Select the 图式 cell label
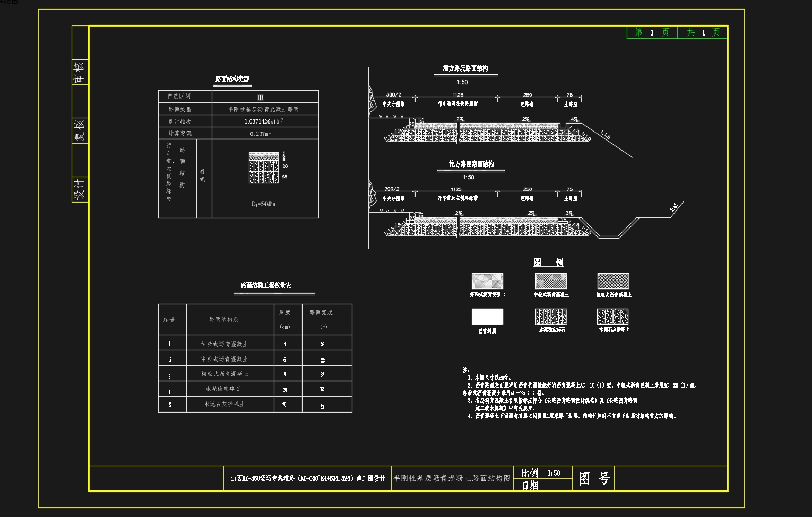Screen dimensions: 812x517 (x=202, y=176)
